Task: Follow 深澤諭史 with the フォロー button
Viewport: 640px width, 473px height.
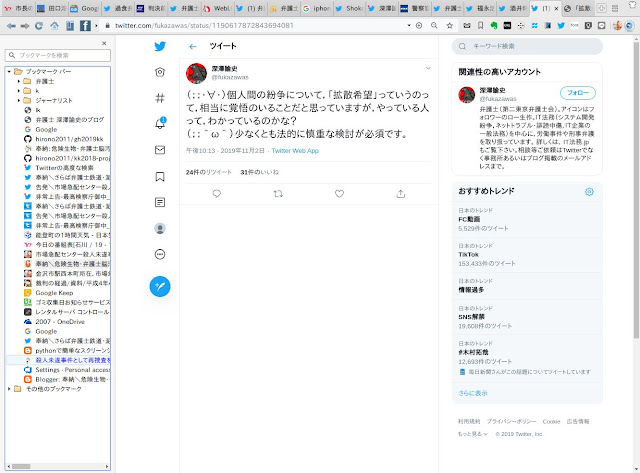Action: (578, 93)
